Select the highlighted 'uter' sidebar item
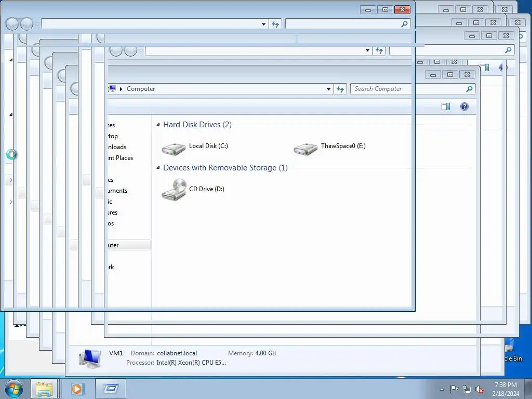 tap(129, 245)
